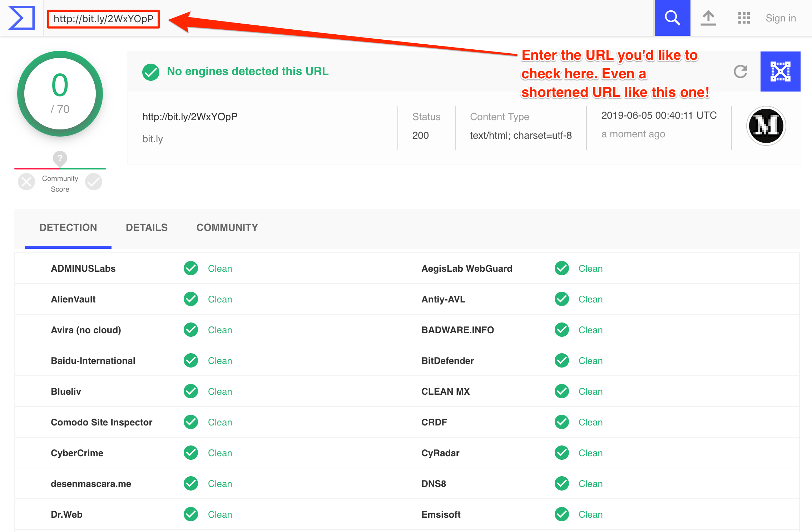Click the Avira (no cloud) check icon
This screenshot has width=812, height=532.
tap(191, 330)
